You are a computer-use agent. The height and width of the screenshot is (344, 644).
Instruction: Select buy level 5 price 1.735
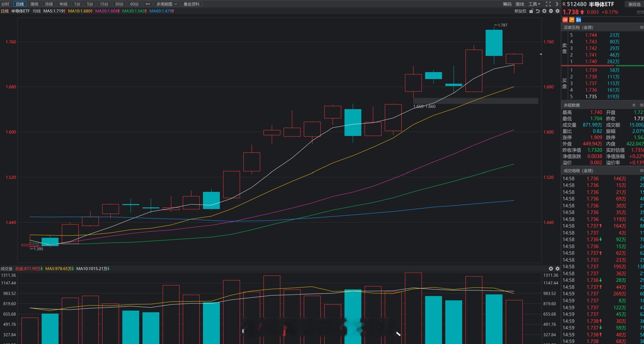[x=591, y=97]
